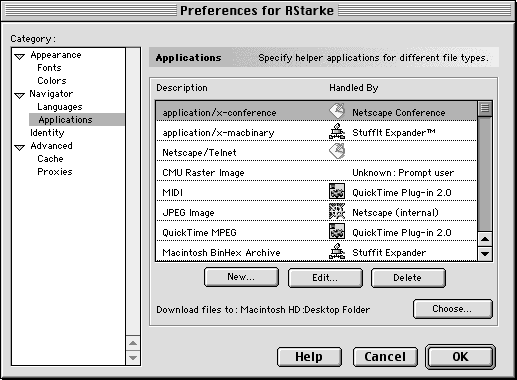517x380 pixels.
Task: Choose a download folder with Choose...
Action: point(452,309)
